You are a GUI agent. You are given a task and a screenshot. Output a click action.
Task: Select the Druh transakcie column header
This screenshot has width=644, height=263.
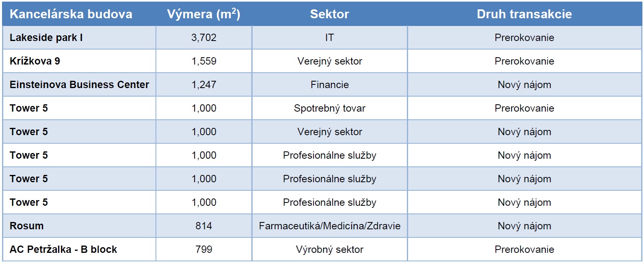[524, 14]
